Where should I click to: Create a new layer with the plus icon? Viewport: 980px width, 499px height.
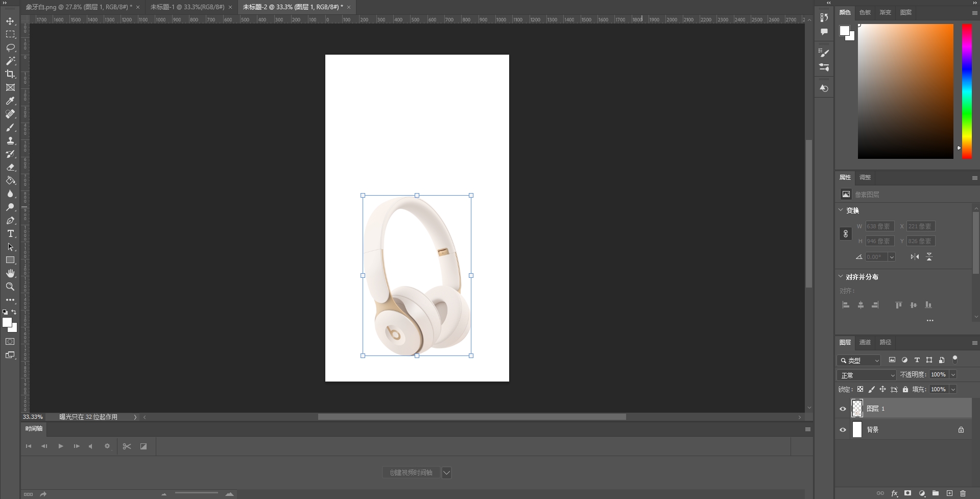coord(949,493)
